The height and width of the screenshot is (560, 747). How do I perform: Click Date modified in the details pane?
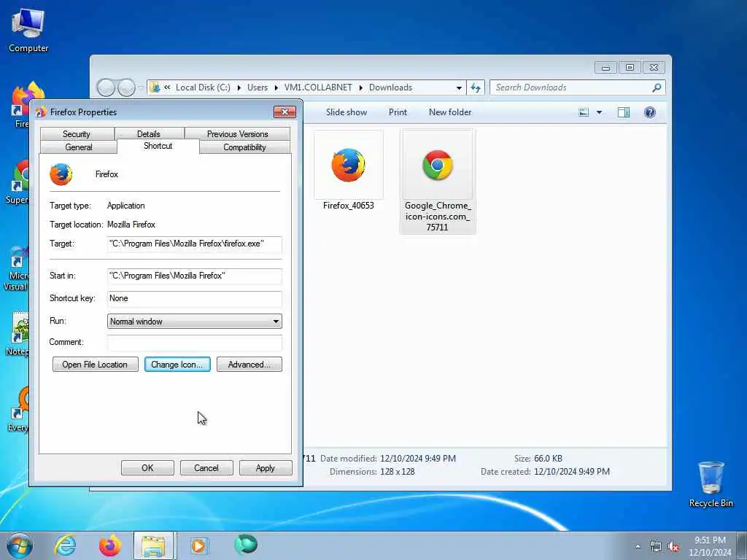point(388,459)
